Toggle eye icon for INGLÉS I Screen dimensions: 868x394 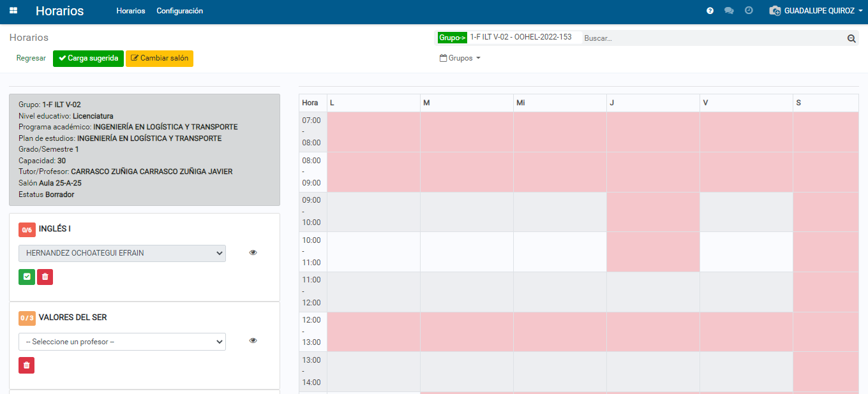[253, 253]
